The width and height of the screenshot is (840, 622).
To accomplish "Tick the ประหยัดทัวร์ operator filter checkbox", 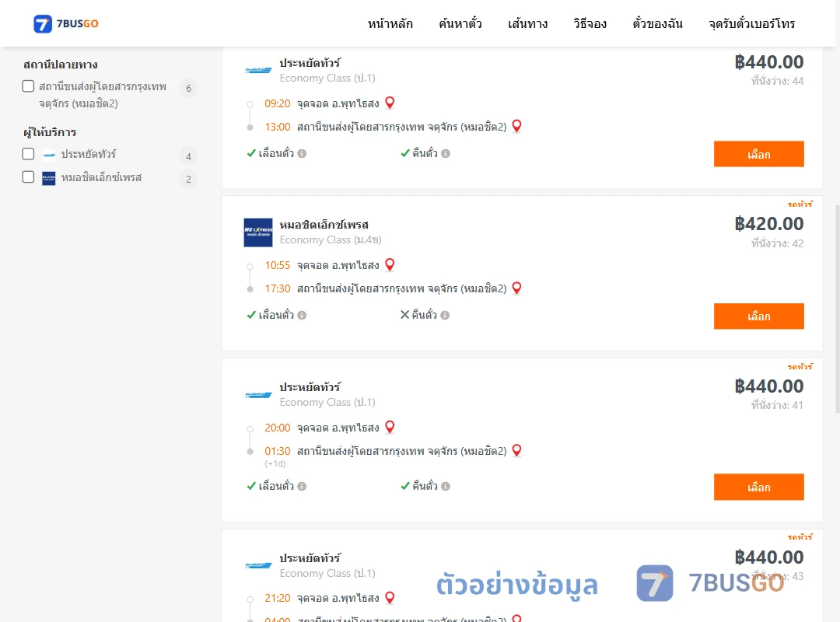I will click(29, 154).
